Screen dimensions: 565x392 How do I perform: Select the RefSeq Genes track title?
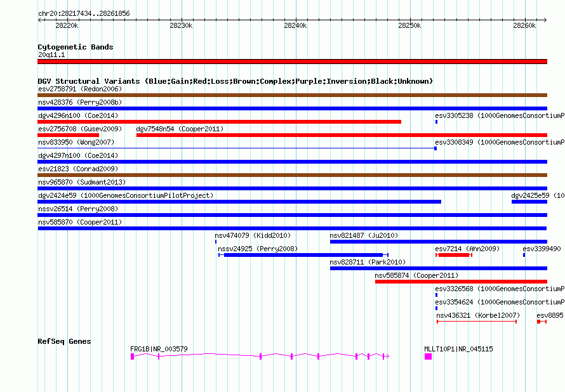click(x=64, y=341)
